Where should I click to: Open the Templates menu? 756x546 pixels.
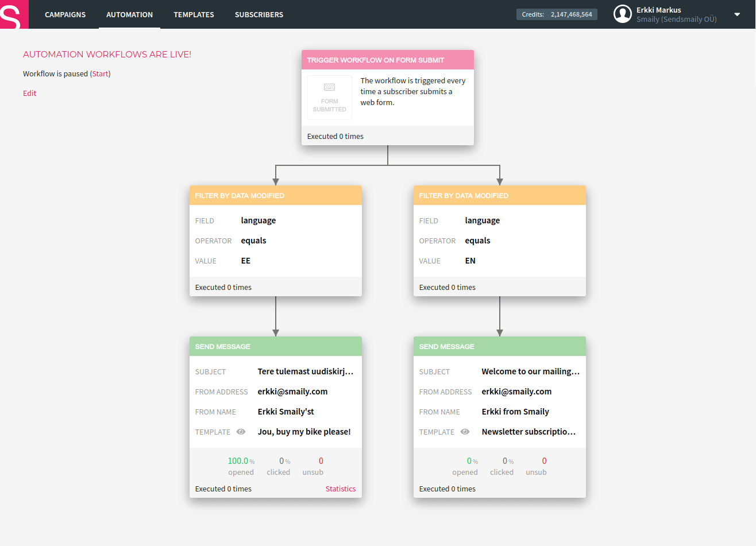click(x=194, y=14)
